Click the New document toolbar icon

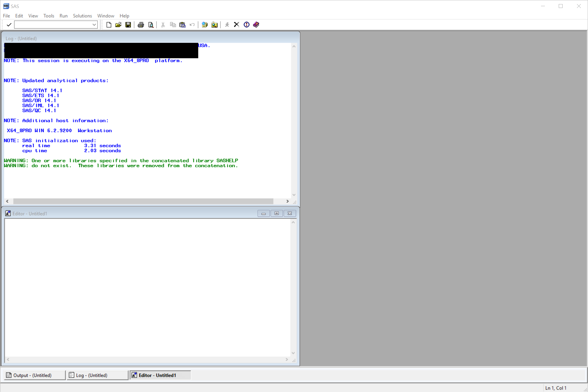point(109,25)
